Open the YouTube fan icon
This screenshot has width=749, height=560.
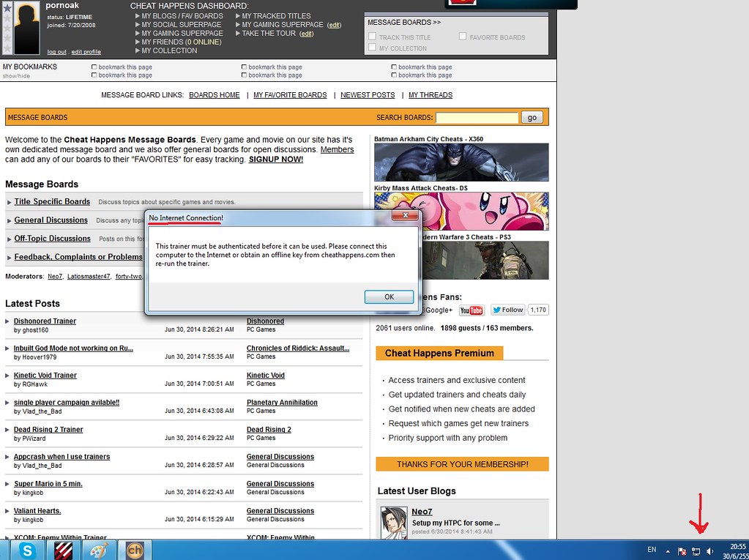coord(472,310)
